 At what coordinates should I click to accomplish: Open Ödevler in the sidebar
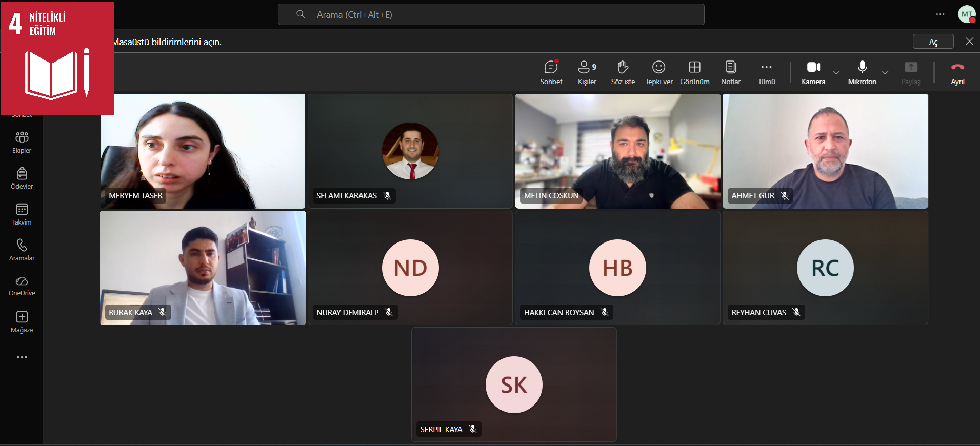coord(22,178)
